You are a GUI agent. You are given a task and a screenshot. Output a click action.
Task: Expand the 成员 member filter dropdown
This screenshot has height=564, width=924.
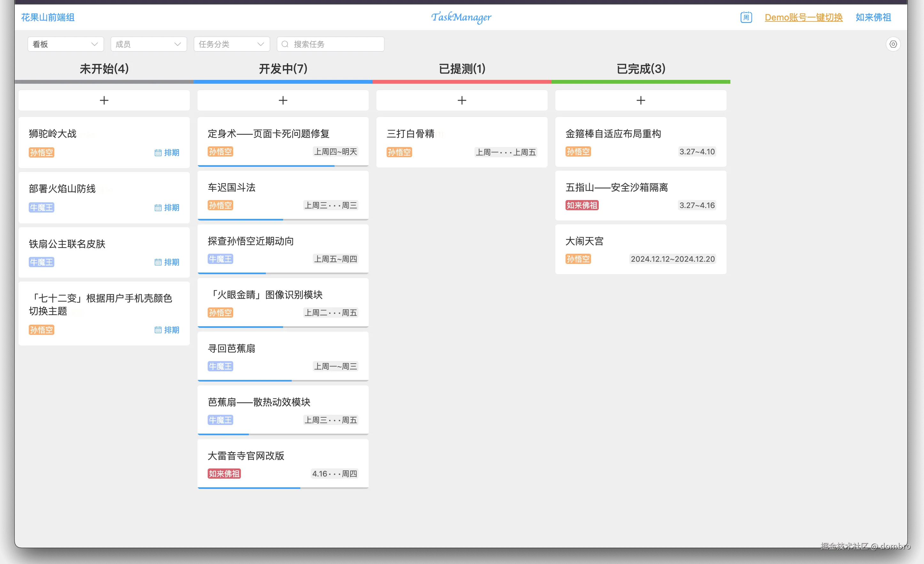click(149, 44)
